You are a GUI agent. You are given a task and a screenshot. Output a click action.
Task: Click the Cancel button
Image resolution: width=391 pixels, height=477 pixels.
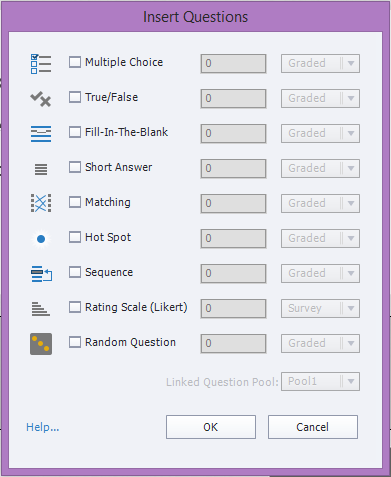click(313, 427)
